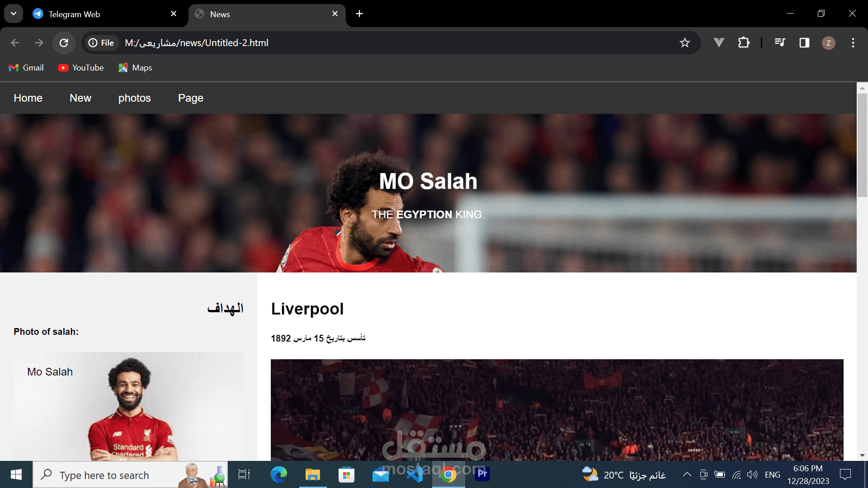Open the Page nav item
This screenshot has width=868, height=488.
point(191,98)
